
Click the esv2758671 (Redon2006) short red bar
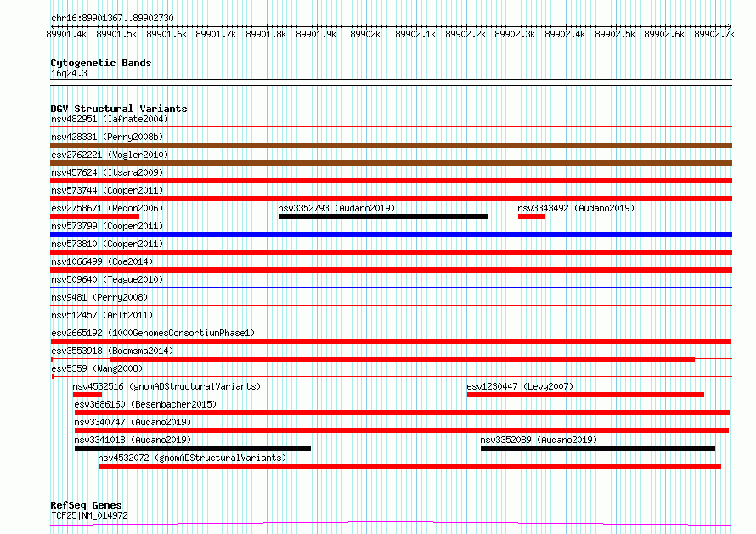tap(95, 216)
